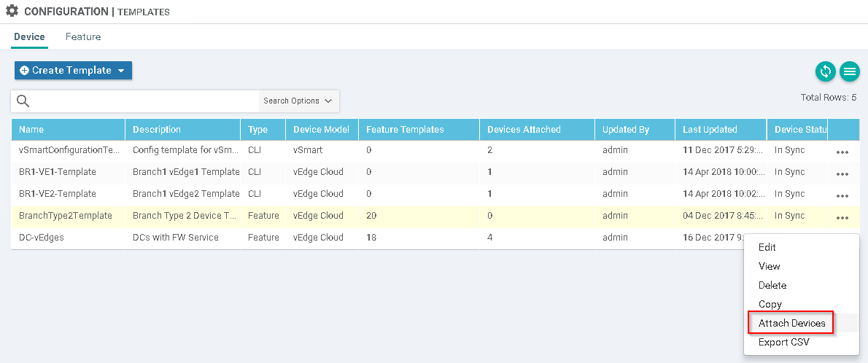Click Copy in the context menu
Image resolution: width=868 pixels, height=363 pixels.
click(x=770, y=304)
